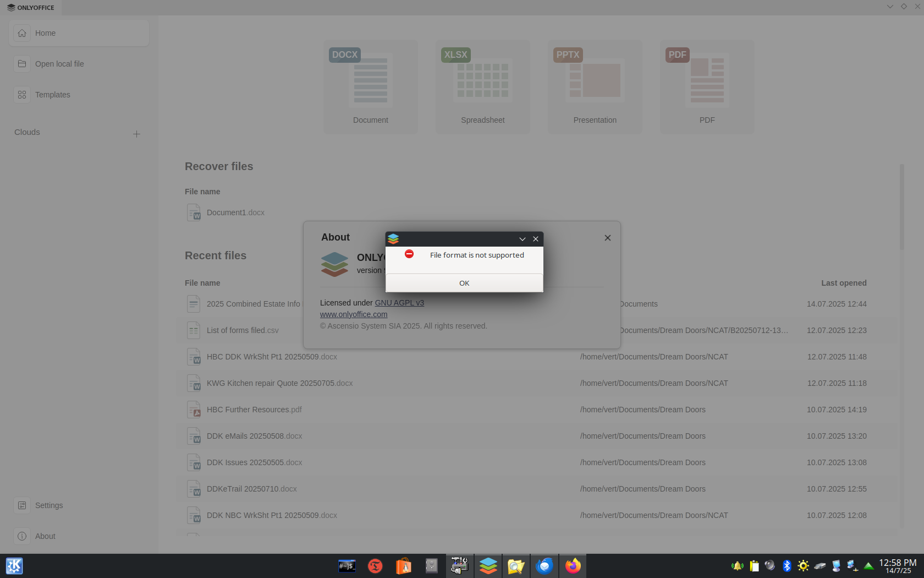This screenshot has width=924, height=578.
Task: Open Bluetooth tray icon
Action: 787,566
